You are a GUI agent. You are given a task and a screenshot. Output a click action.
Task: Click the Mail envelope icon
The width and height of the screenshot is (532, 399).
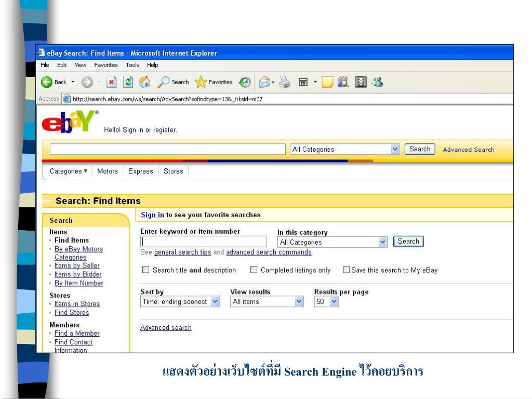coord(264,82)
